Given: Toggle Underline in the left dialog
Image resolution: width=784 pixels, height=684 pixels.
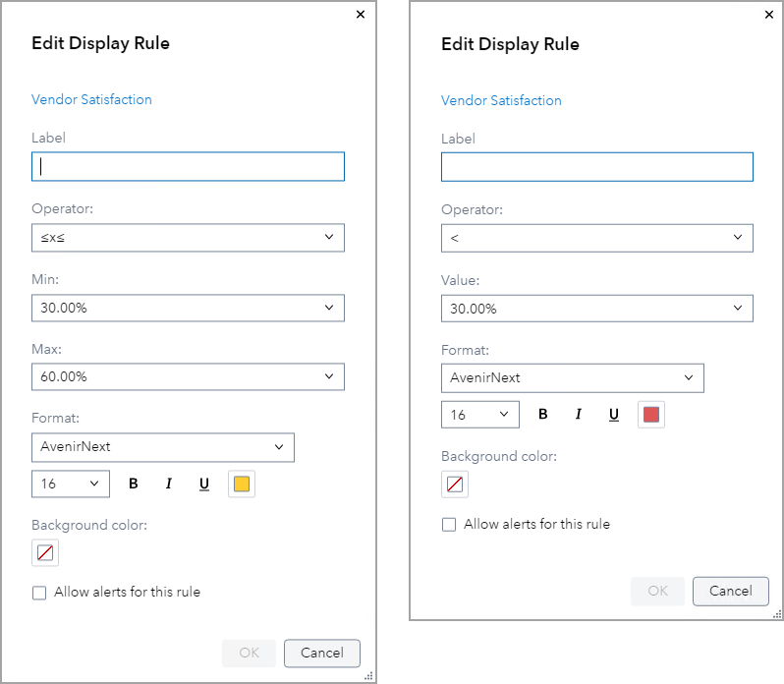Looking at the screenshot, I should click(204, 484).
